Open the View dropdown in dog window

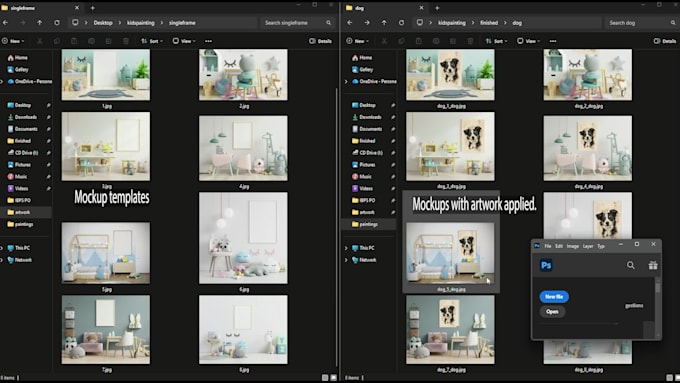tap(528, 41)
